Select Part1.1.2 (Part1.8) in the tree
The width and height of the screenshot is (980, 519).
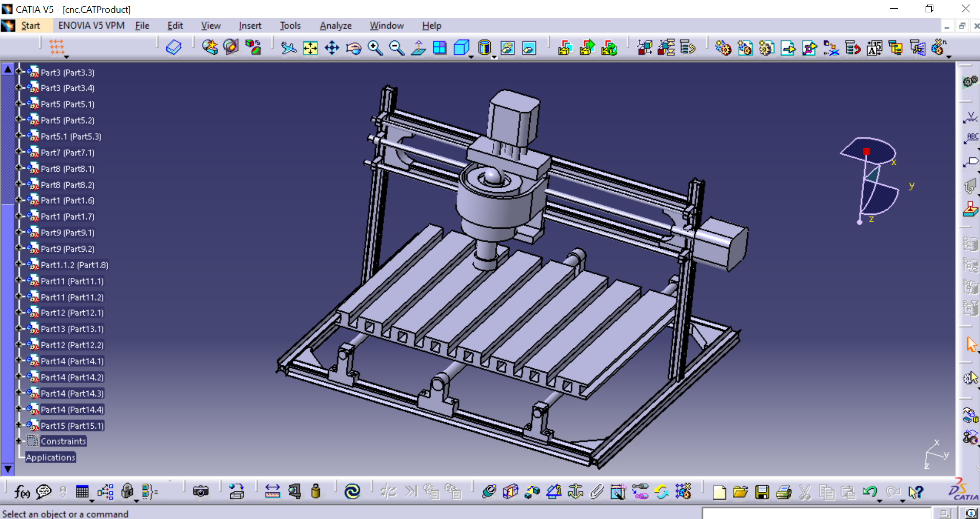(x=74, y=265)
